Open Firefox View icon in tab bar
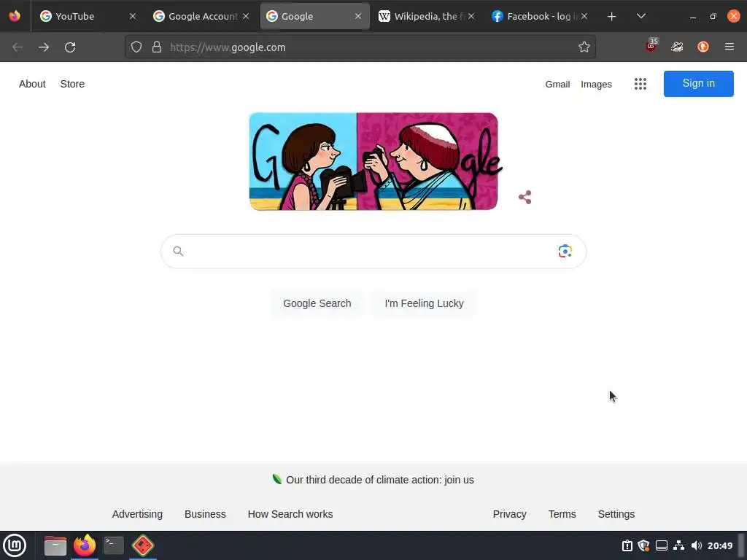Screen dimensions: 747x560 click(15, 16)
